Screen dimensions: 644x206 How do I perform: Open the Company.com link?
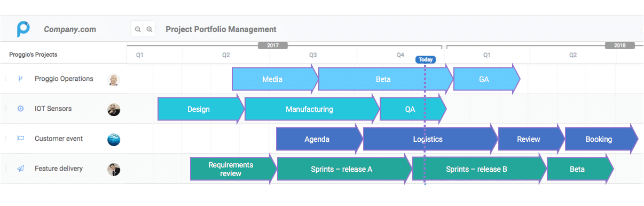click(70, 29)
